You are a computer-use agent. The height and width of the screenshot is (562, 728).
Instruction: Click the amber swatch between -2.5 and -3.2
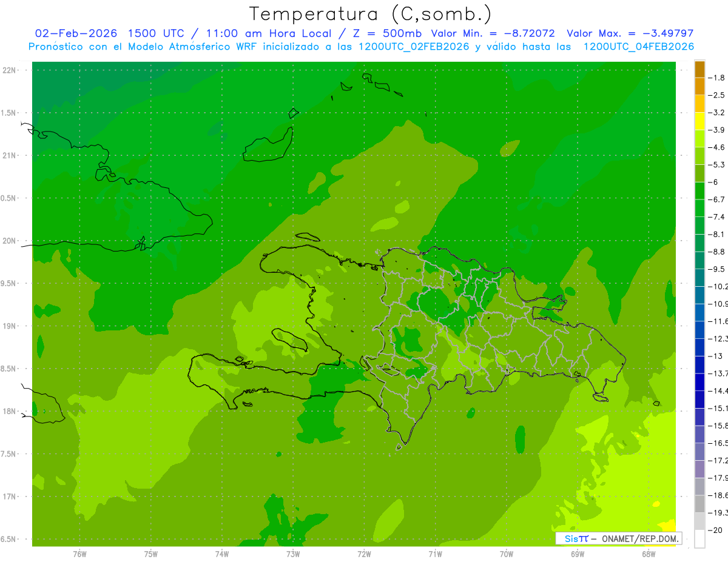pyautogui.click(x=699, y=104)
